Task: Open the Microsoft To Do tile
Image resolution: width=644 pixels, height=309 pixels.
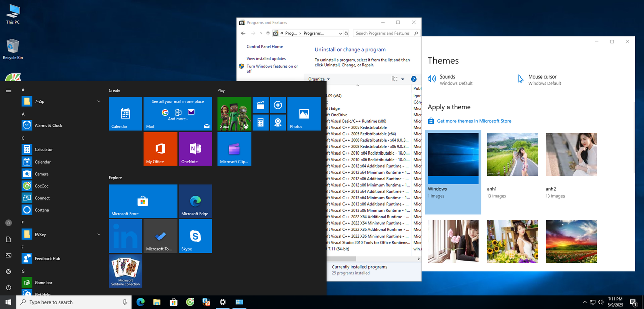Action: (160, 236)
